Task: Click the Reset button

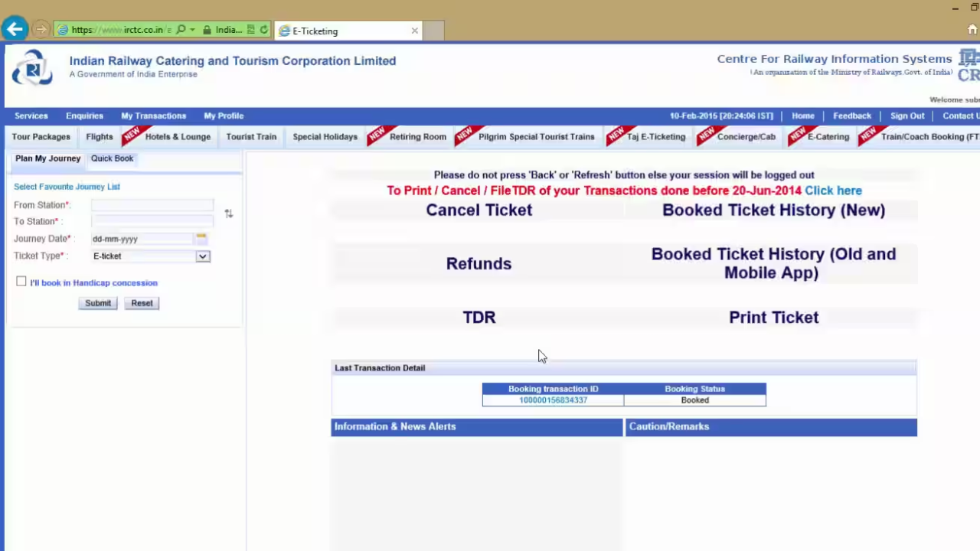Action: pos(142,303)
